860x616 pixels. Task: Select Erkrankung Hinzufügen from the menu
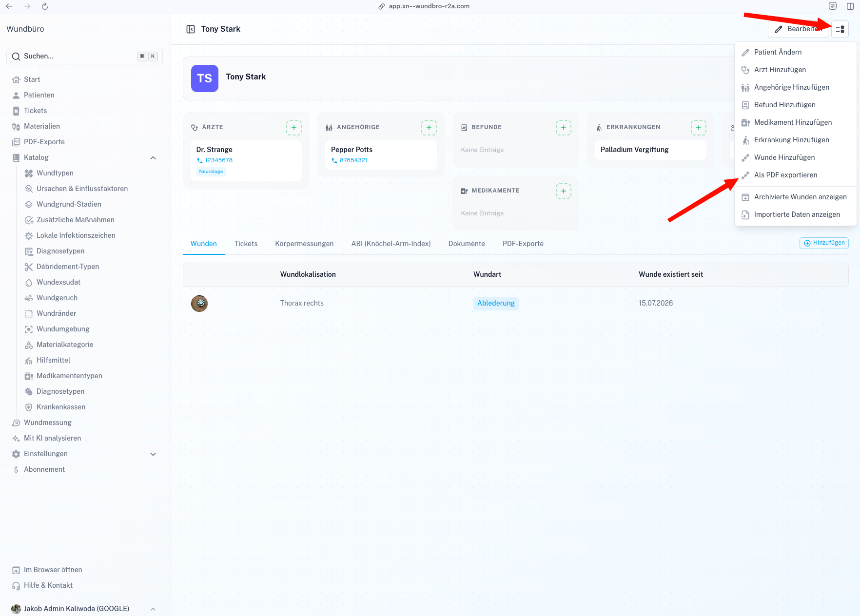click(x=795, y=140)
